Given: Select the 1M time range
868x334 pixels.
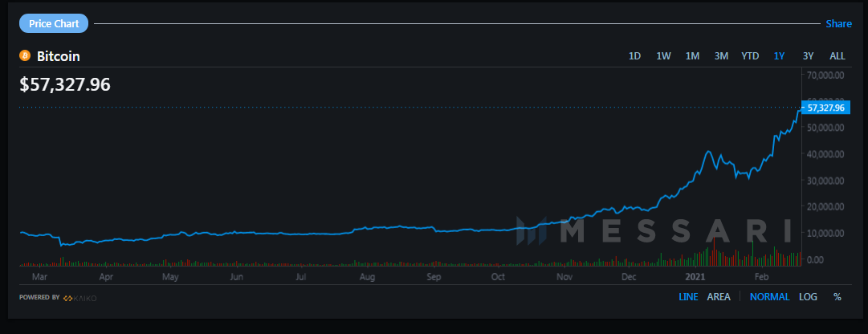Looking at the screenshot, I should tap(692, 56).
